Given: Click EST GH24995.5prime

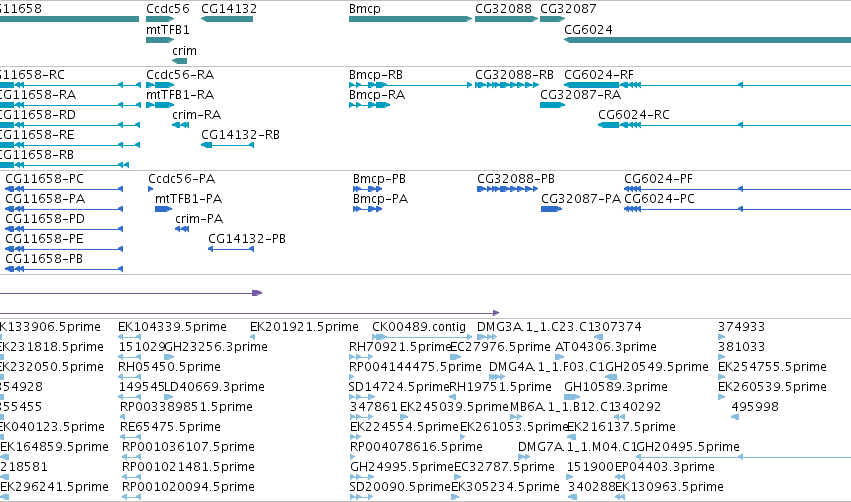Looking at the screenshot, I should pos(402,468).
